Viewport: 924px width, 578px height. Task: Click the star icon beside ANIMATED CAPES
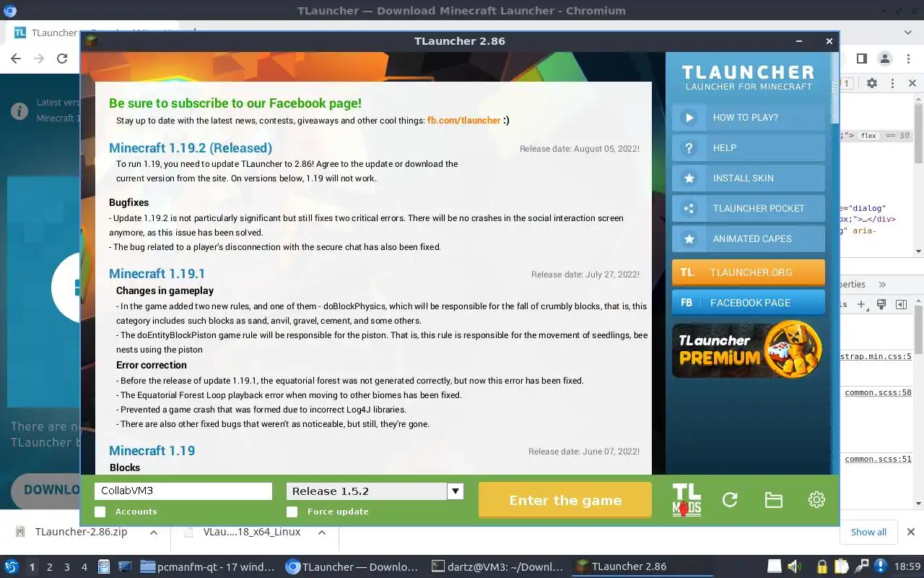point(689,238)
